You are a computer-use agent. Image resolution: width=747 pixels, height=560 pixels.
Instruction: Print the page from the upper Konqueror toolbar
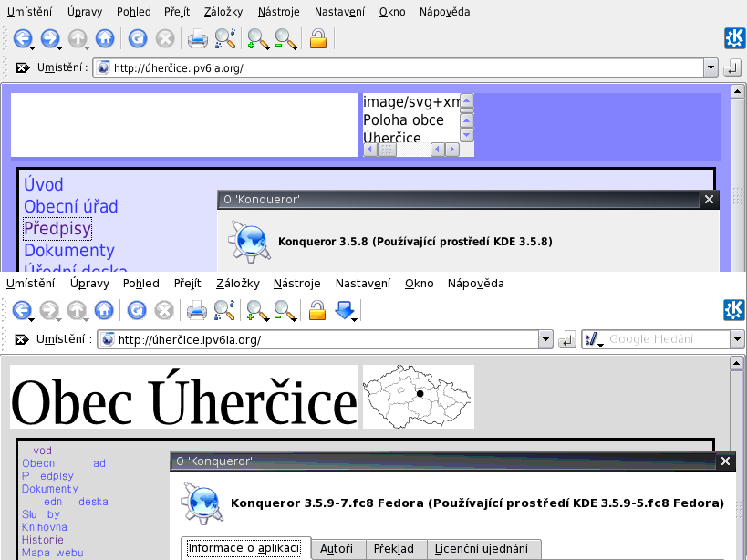coord(197,38)
